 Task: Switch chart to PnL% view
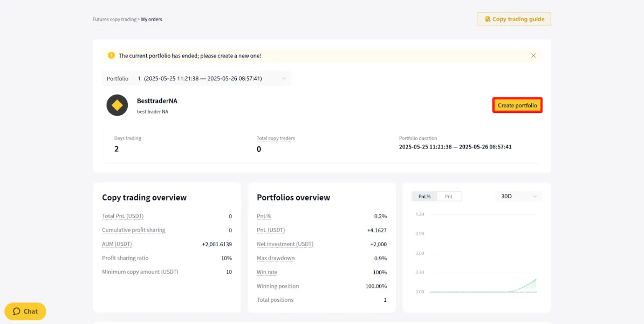424,197
